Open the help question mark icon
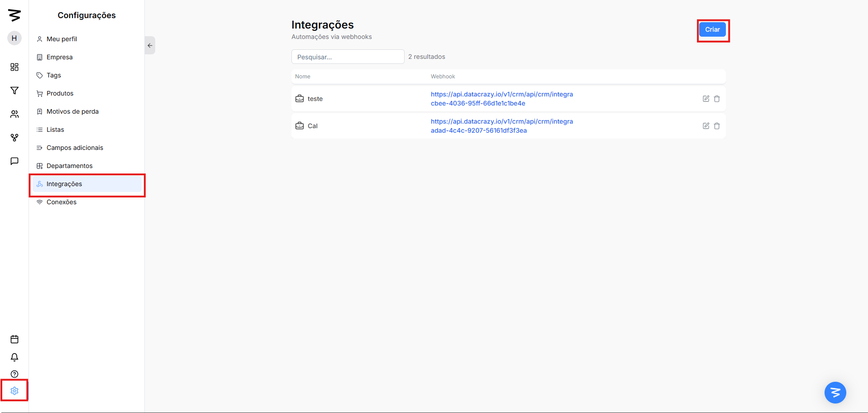868x413 pixels. coord(14,374)
